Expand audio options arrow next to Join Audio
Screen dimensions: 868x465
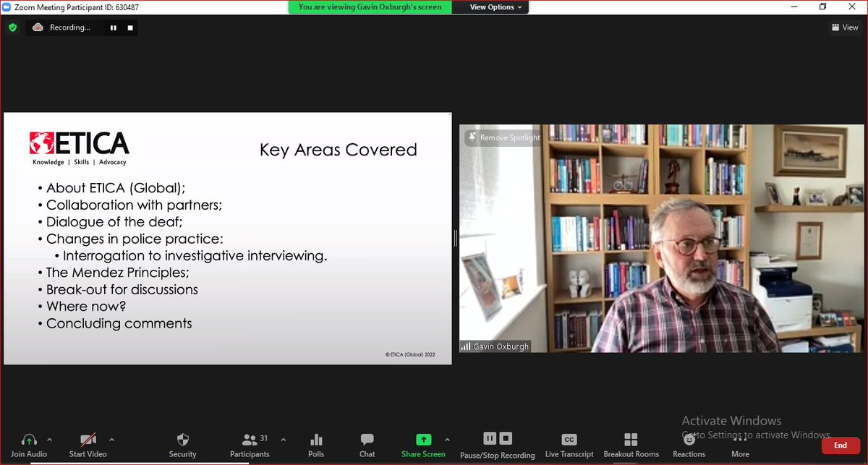point(50,439)
